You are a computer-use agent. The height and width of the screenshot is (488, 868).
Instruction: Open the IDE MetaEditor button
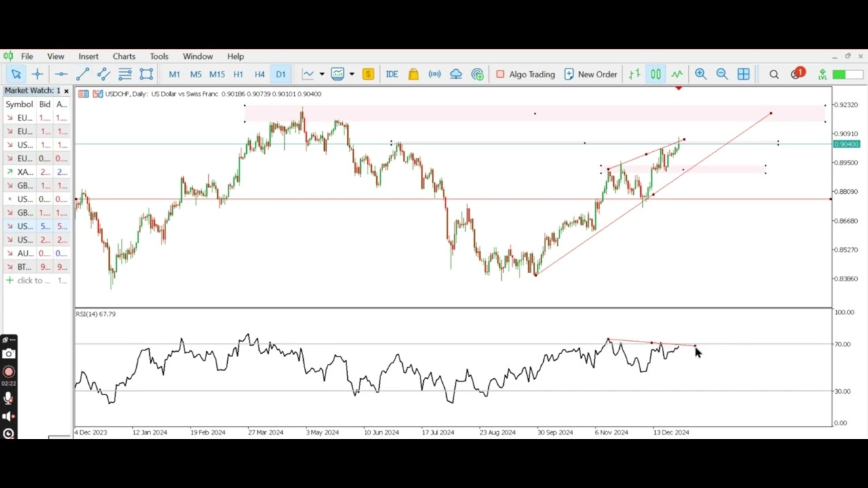(392, 75)
